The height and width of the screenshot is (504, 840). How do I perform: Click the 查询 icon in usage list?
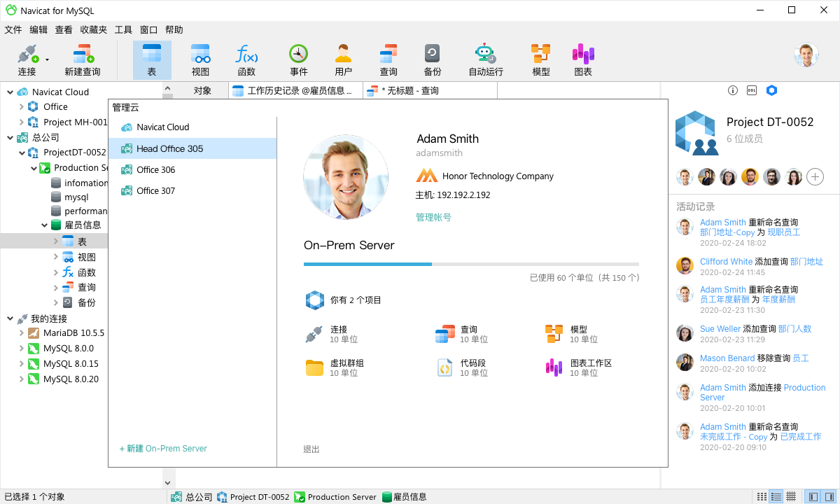point(444,334)
